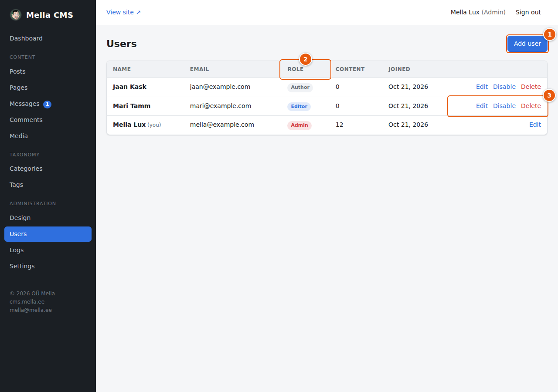Screen dimensions: 558x392
Task: Click the Add user button
Action: click(527, 44)
